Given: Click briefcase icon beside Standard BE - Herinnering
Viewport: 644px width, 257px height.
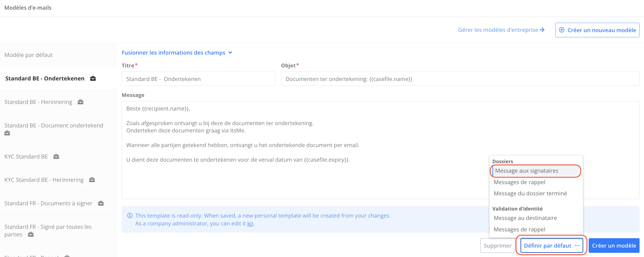Looking at the screenshot, I should point(80,102).
